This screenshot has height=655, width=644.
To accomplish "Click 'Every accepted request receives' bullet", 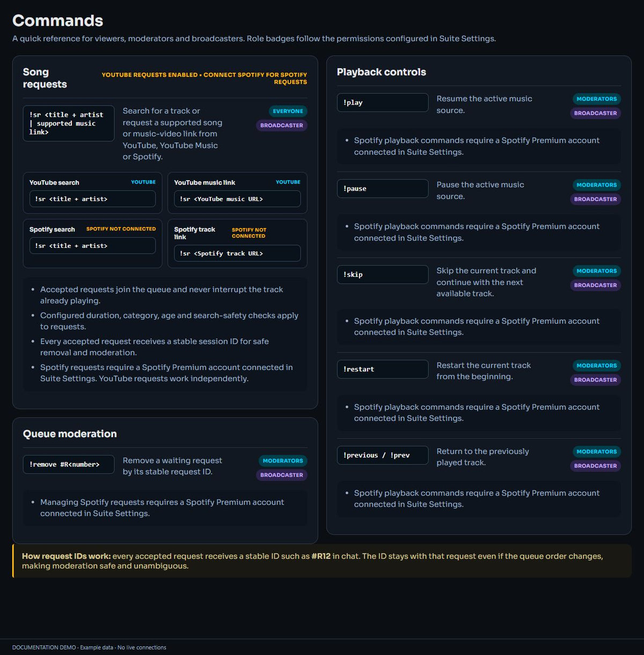I will 155,347.
